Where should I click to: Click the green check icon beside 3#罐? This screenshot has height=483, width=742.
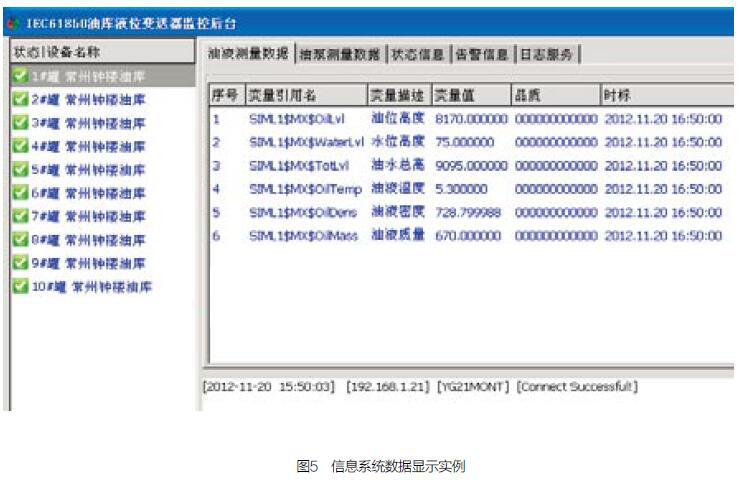(x=19, y=124)
